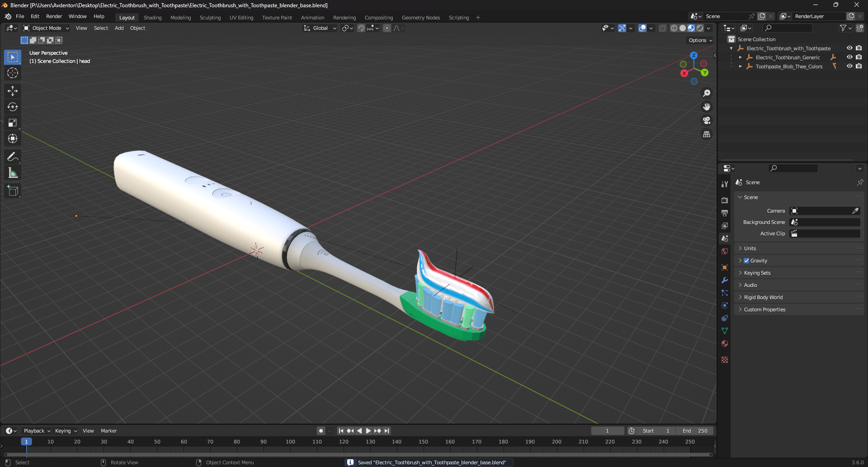This screenshot has height=467, width=868.
Task: Uncheck the Gravity checkbox
Action: [x=746, y=261]
